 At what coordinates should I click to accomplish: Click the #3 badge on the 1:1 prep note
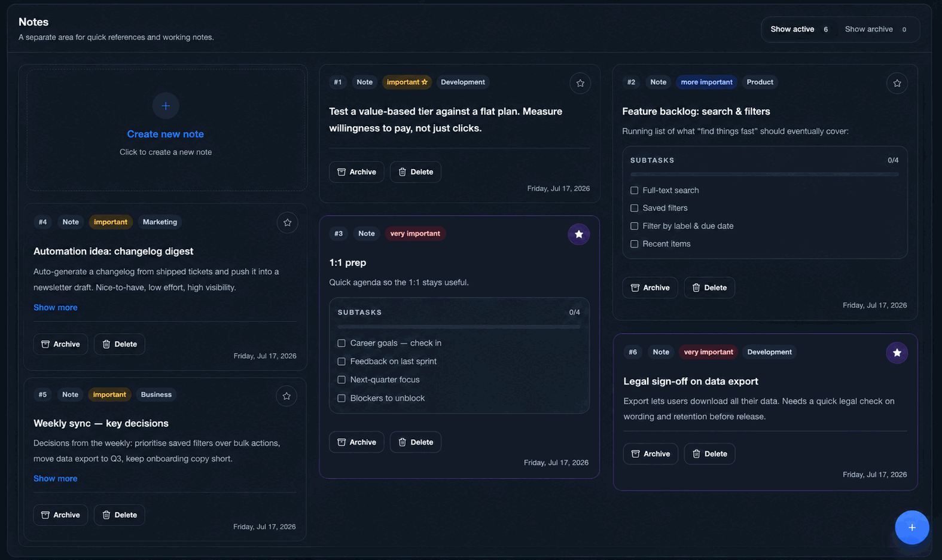pos(339,233)
